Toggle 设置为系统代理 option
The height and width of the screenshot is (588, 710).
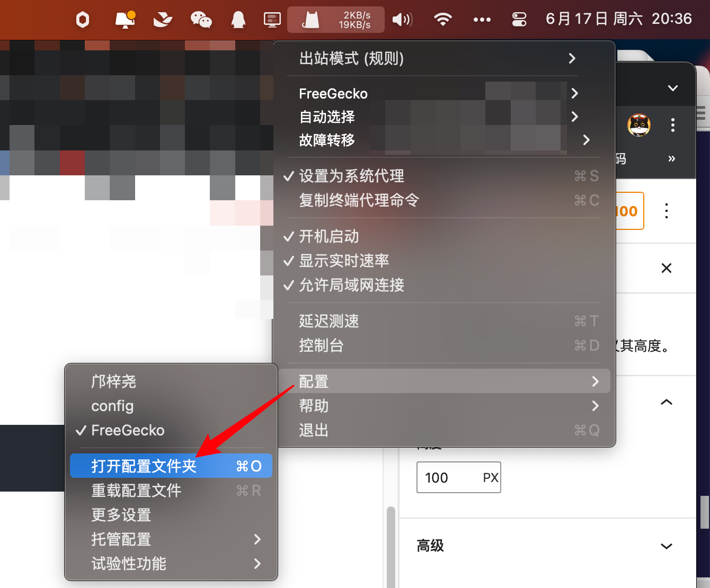coord(351,176)
